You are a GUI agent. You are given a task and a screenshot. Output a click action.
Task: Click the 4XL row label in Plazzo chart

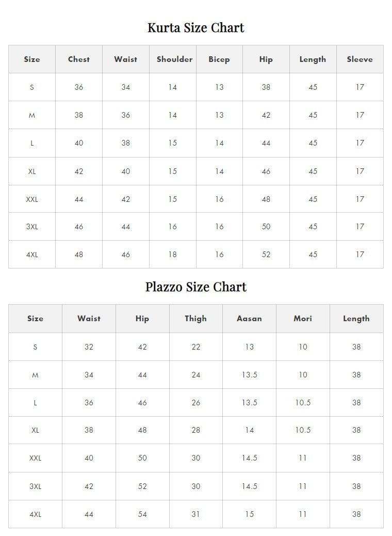[35, 514]
